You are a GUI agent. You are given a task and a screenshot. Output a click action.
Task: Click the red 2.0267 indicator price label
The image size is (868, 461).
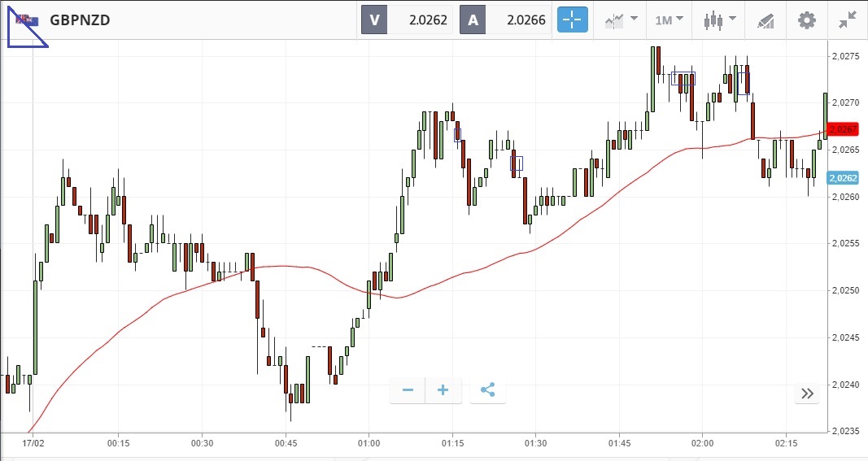(x=843, y=129)
